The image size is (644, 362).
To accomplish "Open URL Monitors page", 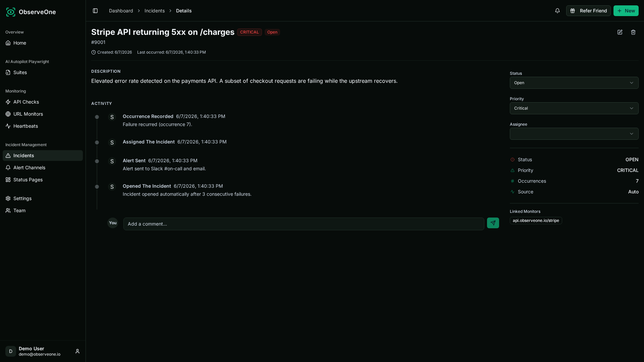I will tap(43, 114).
